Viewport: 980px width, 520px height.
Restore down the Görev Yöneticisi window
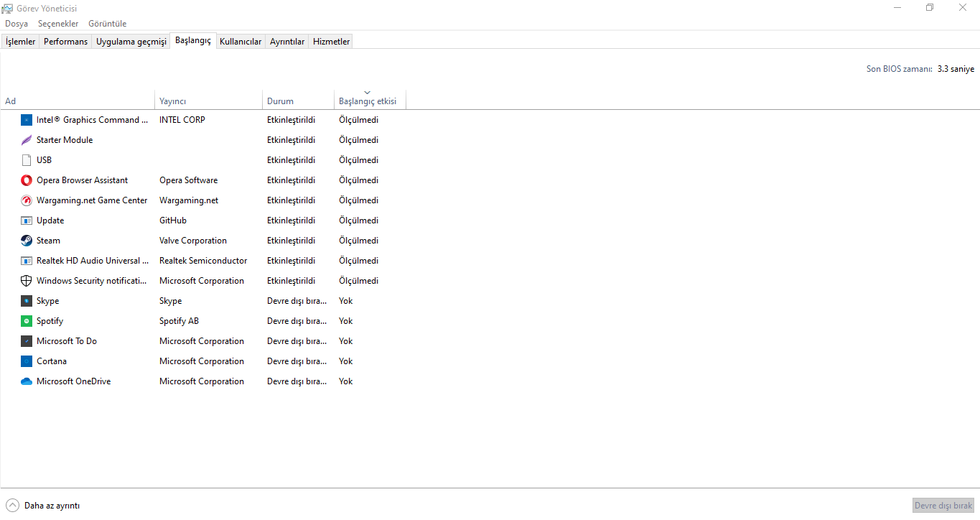point(930,8)
